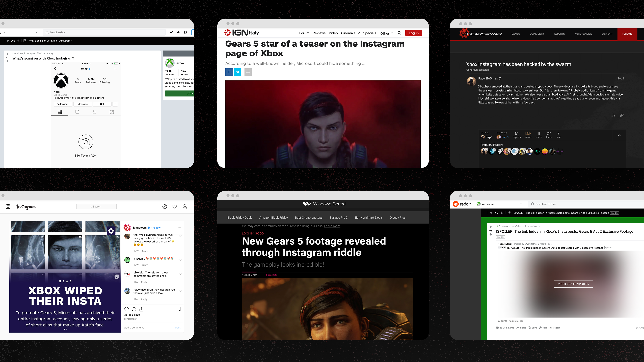The width and height of the screenshot is (644, 362).
Task: Open the Forum tab on IGN
Action: pyautogui.click(x=304, y=33)
